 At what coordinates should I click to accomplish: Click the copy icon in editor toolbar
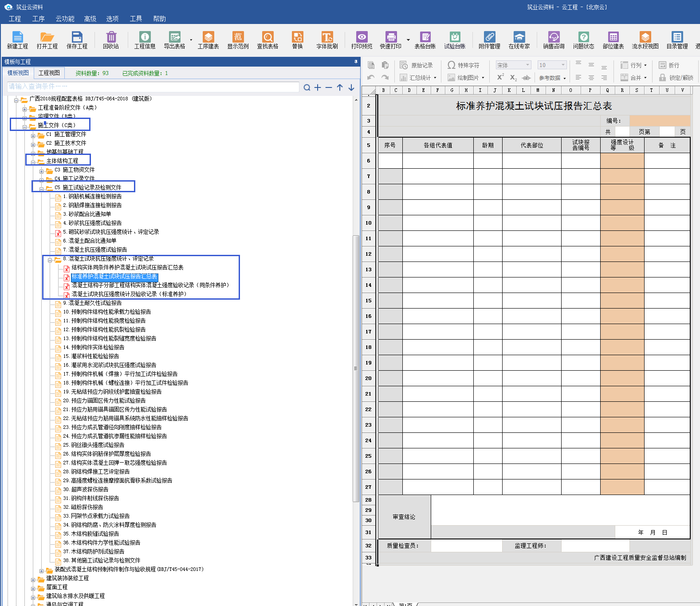pyautogui.click(x=371, y=65)
